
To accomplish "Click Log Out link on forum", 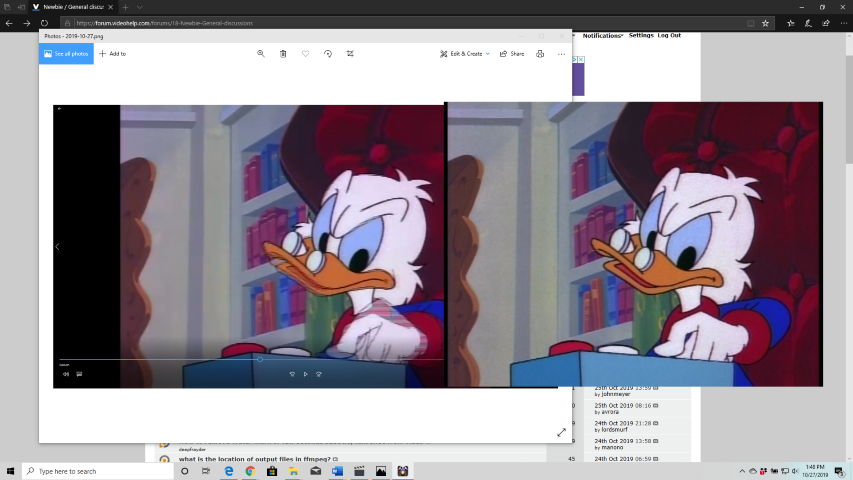I will click(x=669, y=35).
